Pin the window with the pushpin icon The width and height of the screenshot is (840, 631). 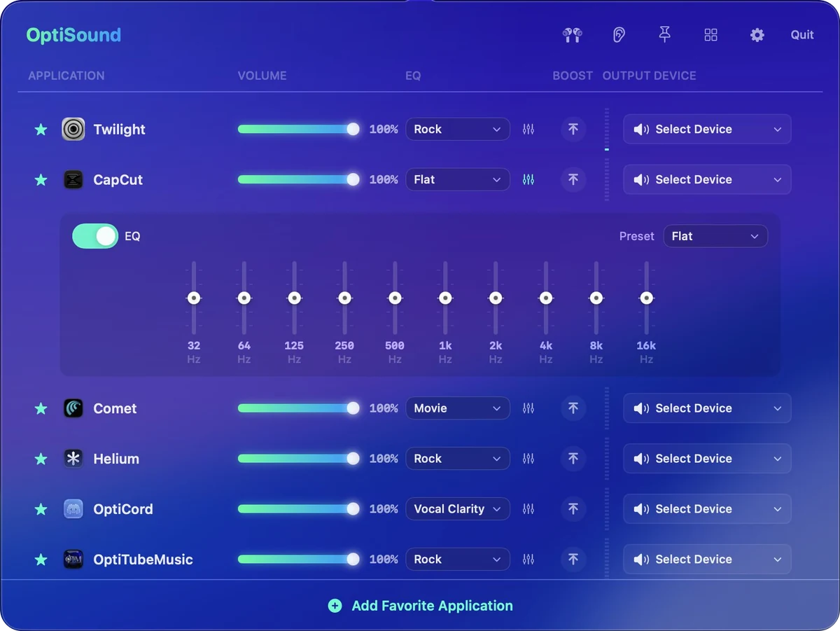click(x=665, y=35)
